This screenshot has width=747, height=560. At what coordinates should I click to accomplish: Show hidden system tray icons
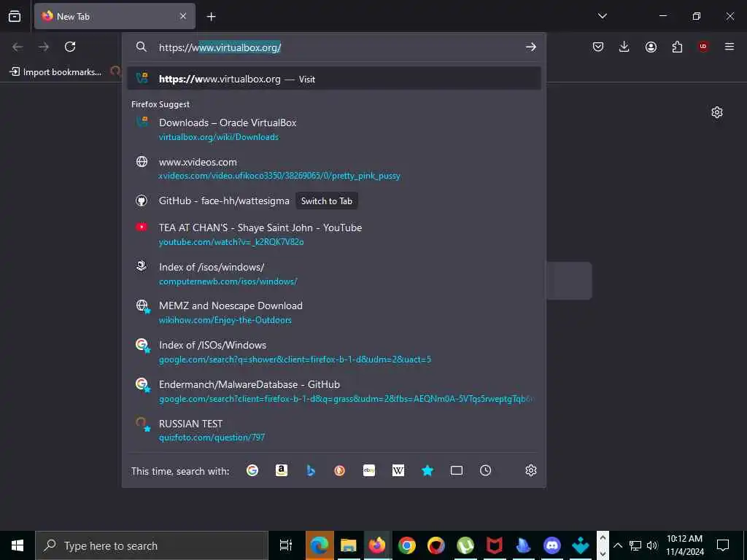click(617, 545)
